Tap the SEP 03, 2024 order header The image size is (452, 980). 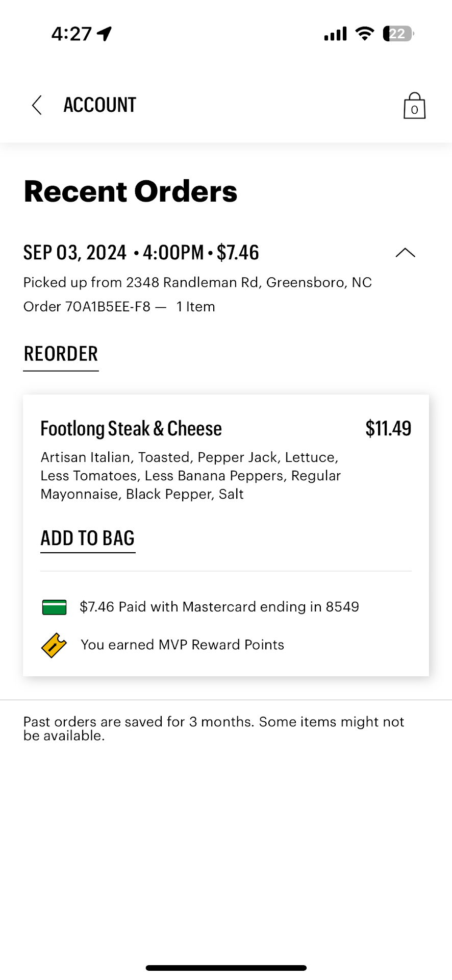[141, 253]
